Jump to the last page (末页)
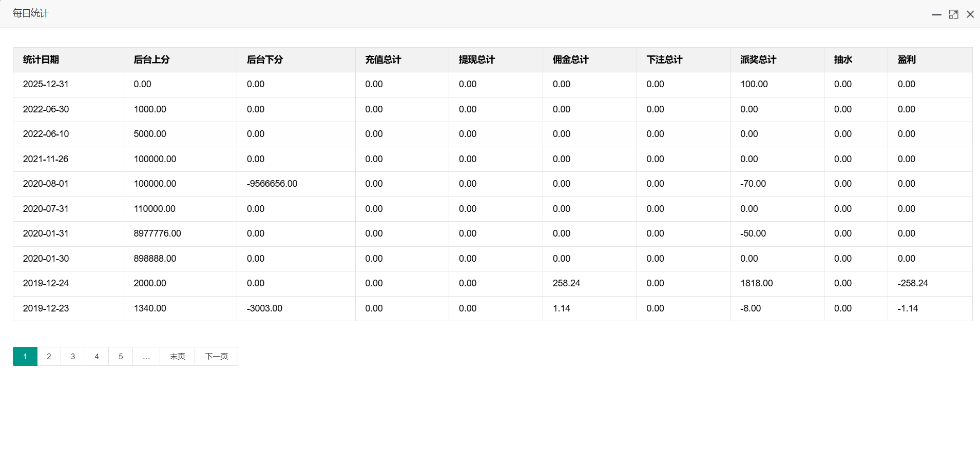 click(177, 356)
